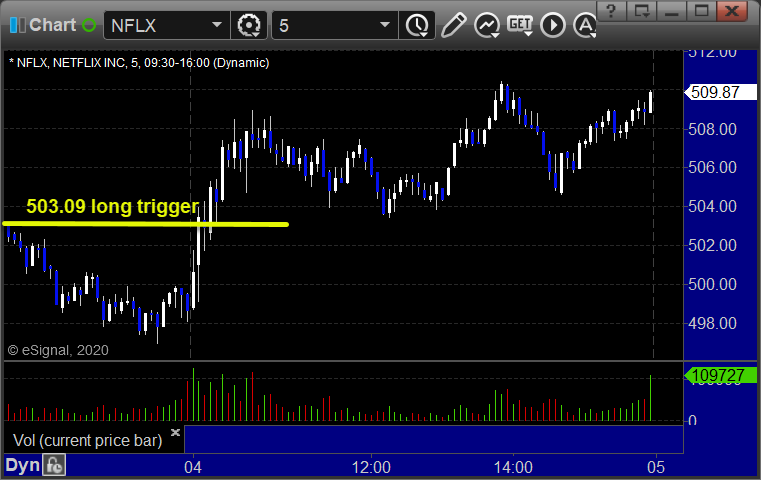Select the pencil drawing tools icon
761x480 pixels.
[x=454, y=25]
